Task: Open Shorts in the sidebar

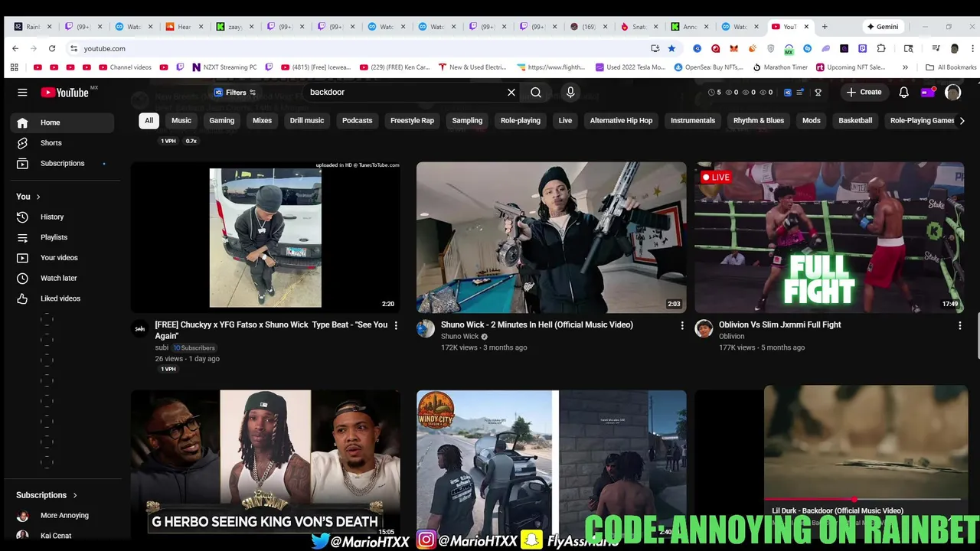Action: click(x=62, y=143)
